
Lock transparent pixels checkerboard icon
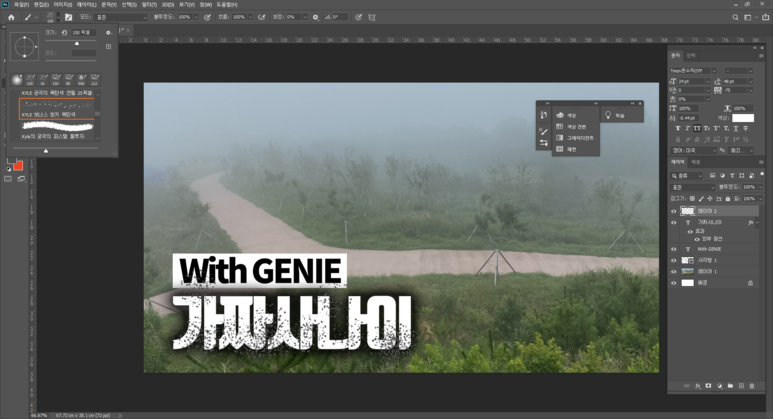pos(692,199)
